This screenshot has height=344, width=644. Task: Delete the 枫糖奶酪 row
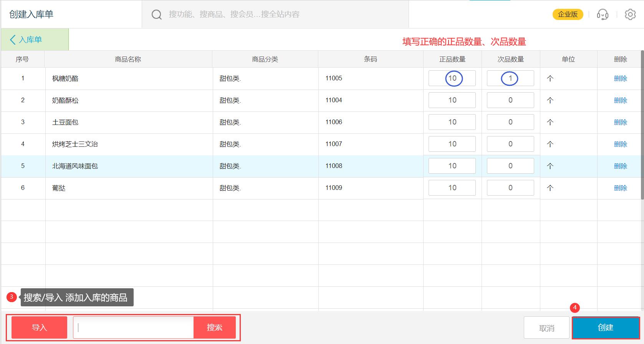(620, 78)
